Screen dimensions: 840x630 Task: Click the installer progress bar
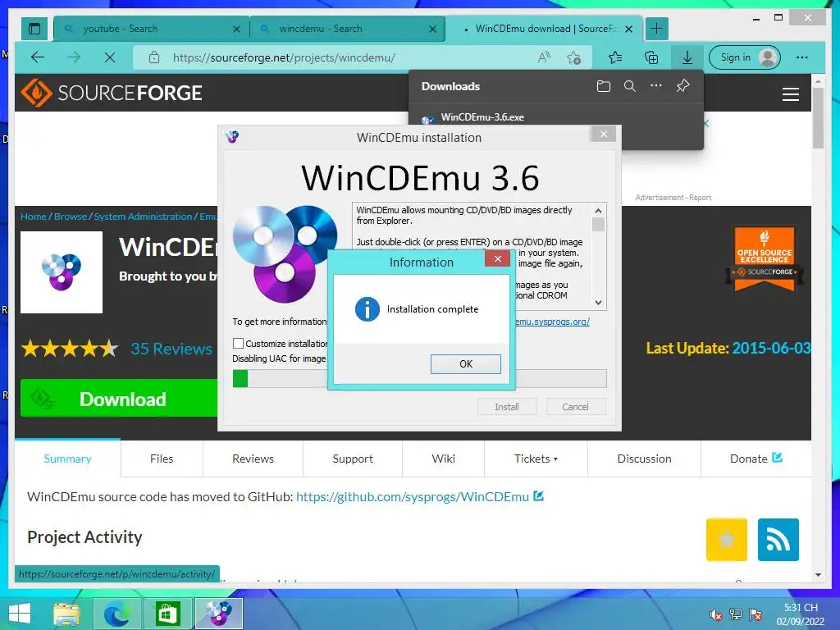[419, 378]
